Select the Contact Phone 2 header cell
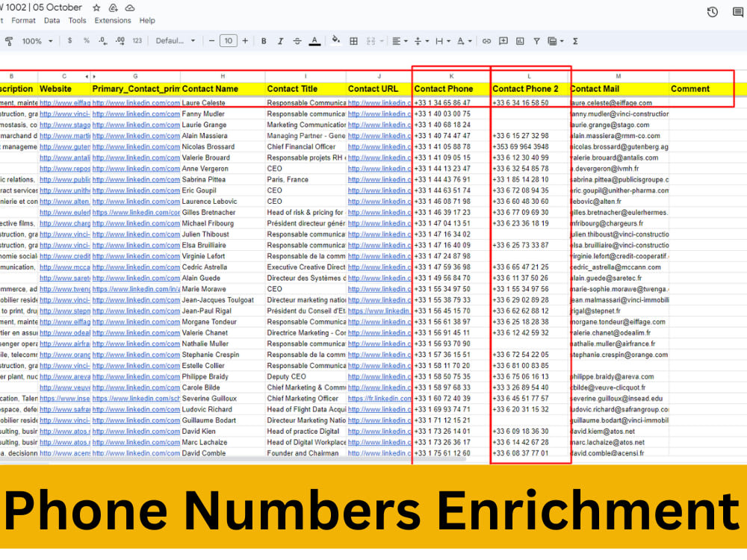Image resolution: width=747 pixels, height=560 pixels. coord(530,89)
